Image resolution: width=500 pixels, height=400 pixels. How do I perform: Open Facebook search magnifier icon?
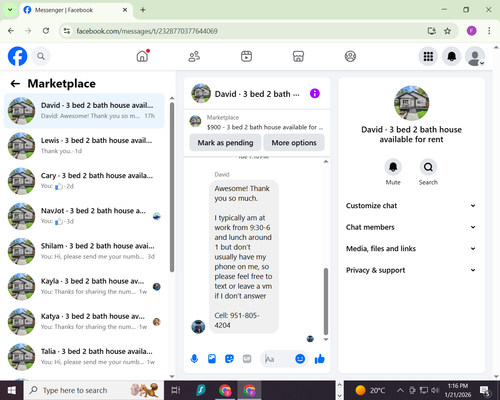[41, 56]
